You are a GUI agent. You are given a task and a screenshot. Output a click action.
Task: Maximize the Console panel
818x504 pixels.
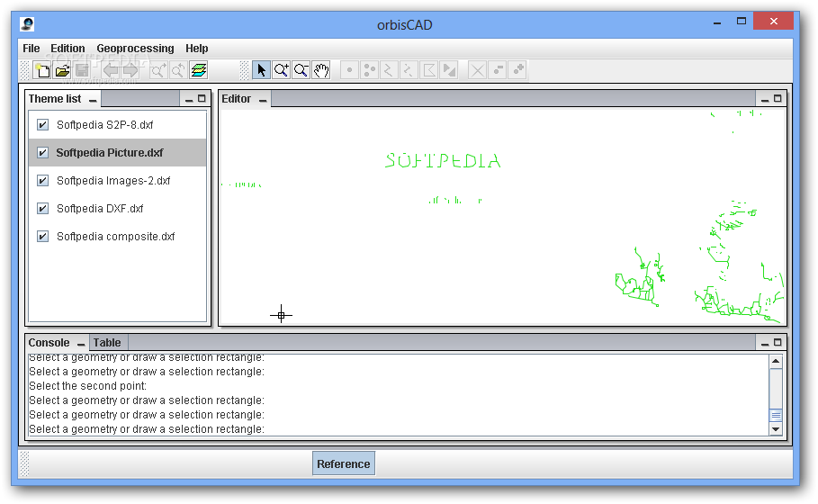pos(778,343)
